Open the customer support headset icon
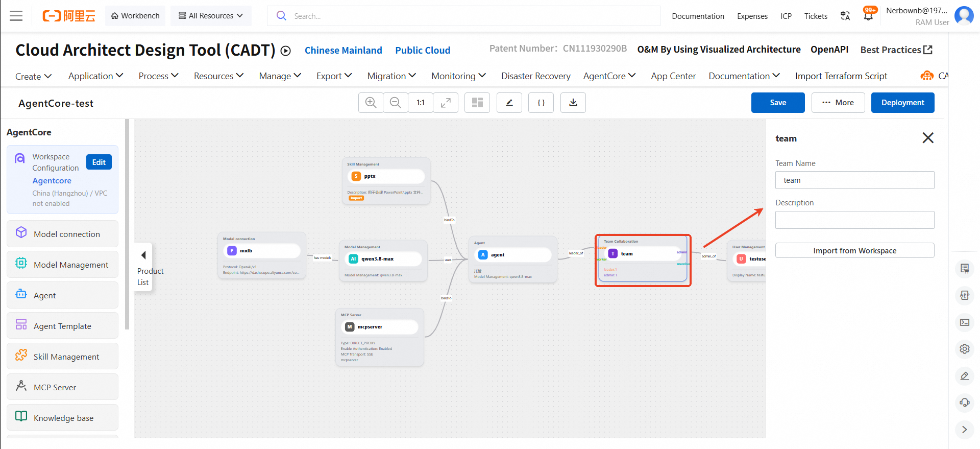This screenshot has height=449, width=980. click(964, 402)
